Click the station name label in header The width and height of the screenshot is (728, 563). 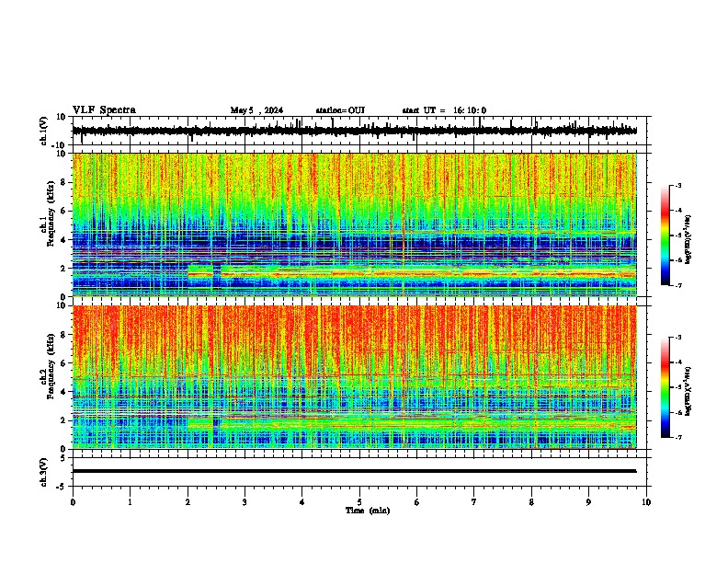(x=340, y=110)
